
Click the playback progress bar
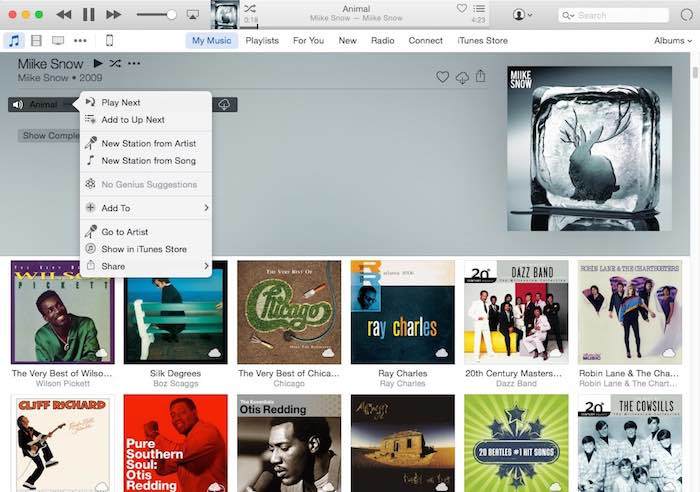[x=364, y=27]
